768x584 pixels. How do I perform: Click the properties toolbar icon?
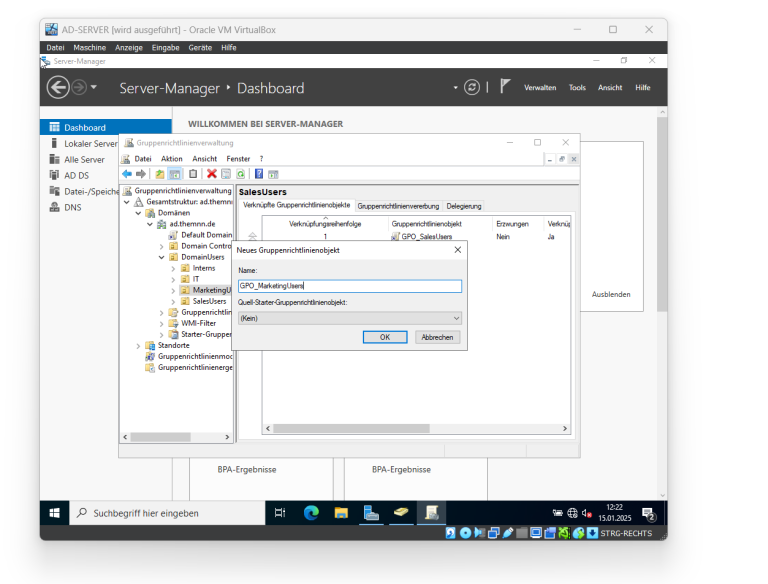(226, 174)
